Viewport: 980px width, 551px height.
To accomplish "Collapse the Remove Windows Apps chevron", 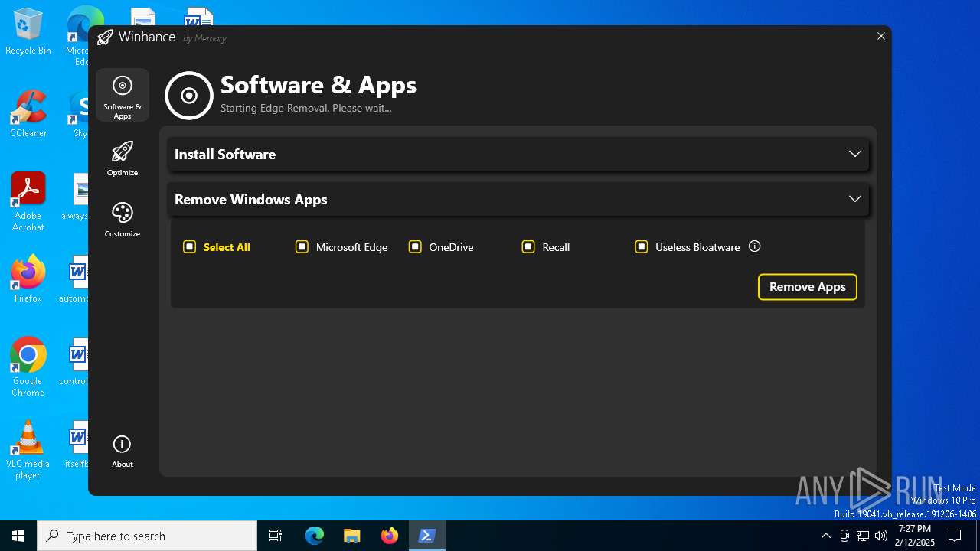I will tap(855, 199).
